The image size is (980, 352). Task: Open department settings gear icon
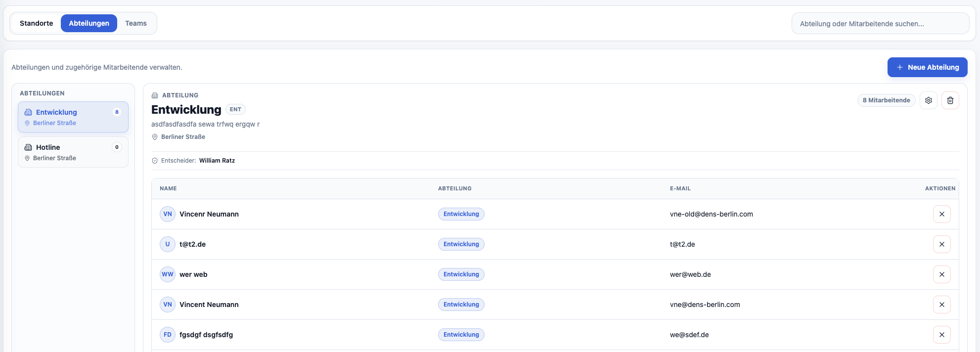point(929,100)
